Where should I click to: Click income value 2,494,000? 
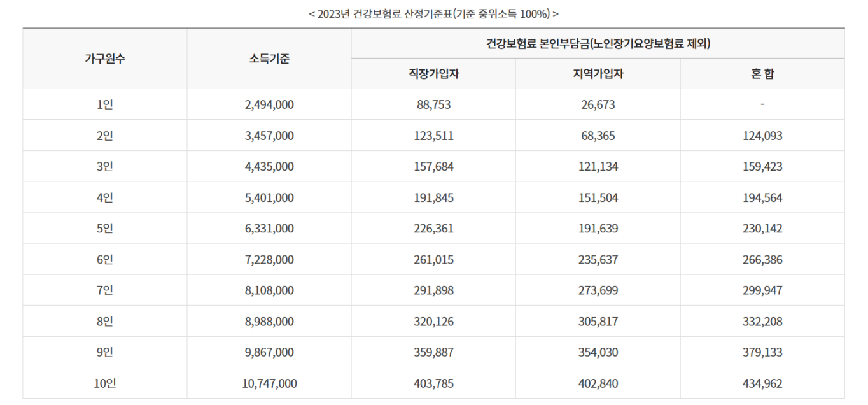[x=269, y=105]
